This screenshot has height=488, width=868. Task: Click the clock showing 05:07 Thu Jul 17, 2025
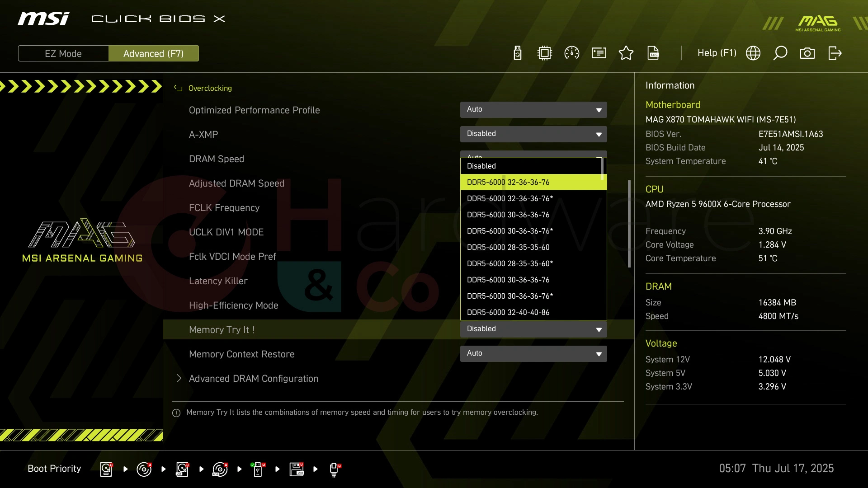pyautogui.click(x=776, y=469)
